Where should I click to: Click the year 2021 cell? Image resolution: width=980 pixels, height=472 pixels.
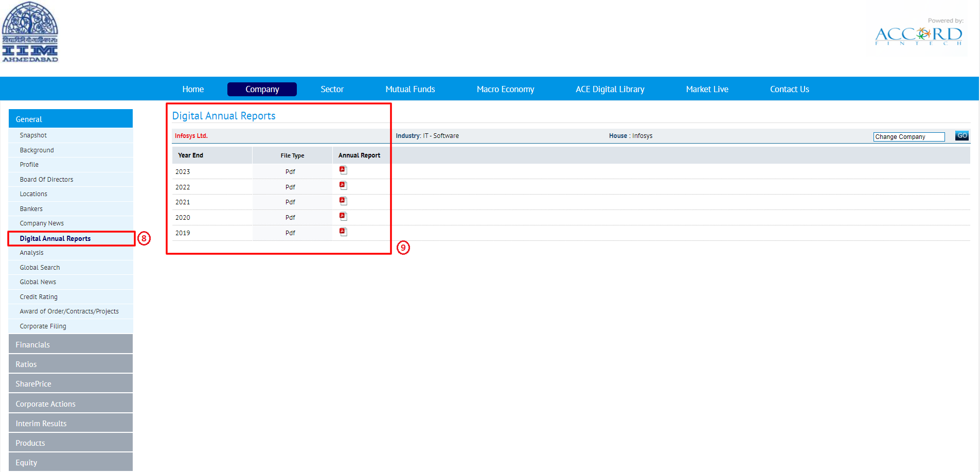coord(183,202)
